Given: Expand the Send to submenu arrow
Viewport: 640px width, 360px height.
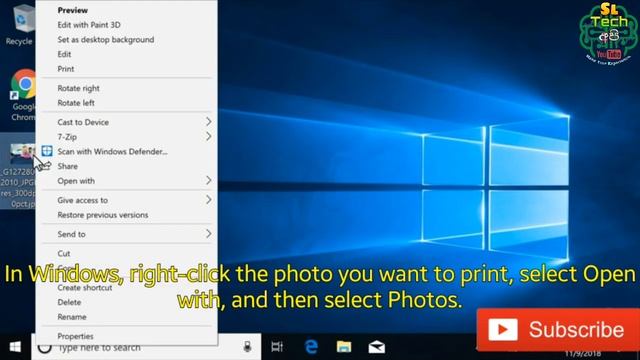Looking at the screenshot, I should pos(209,234).
